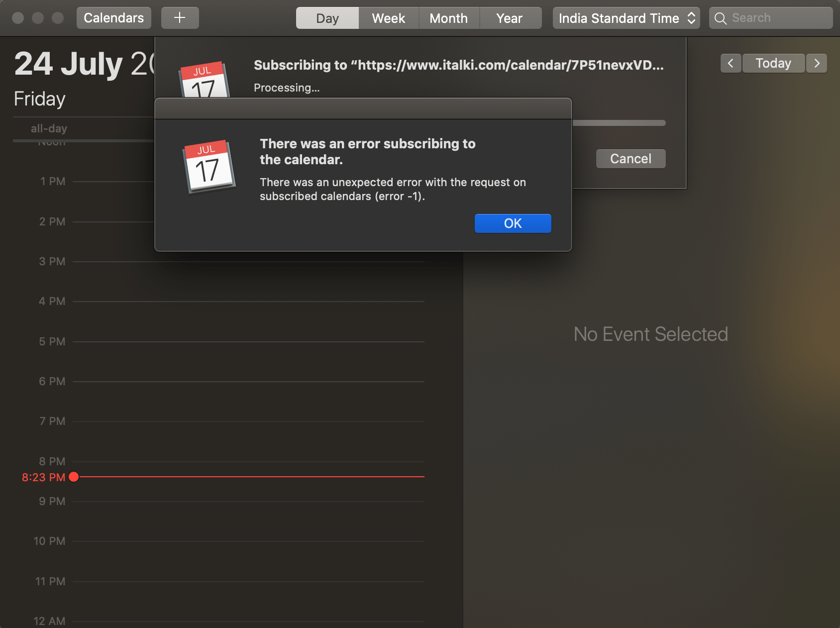Click the magnifying glass search icon
The height and width of the screenshot is (628, 840).
point(720,18)
